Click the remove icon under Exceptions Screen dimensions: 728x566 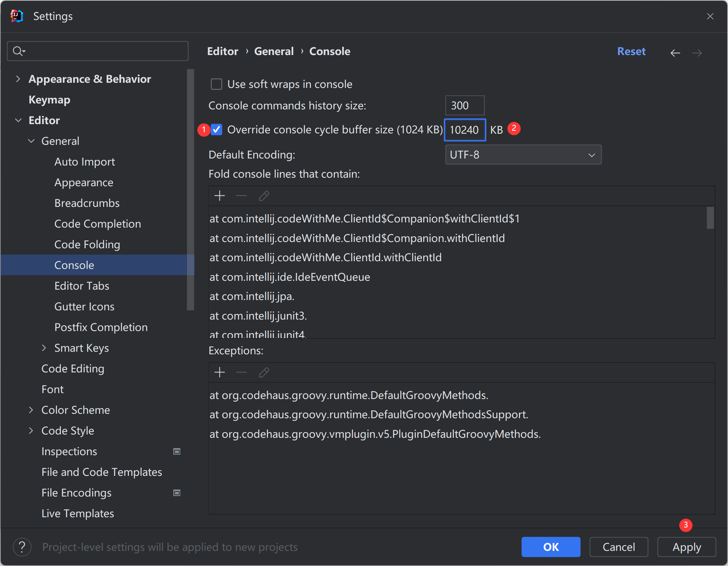(x=241, y=372)
